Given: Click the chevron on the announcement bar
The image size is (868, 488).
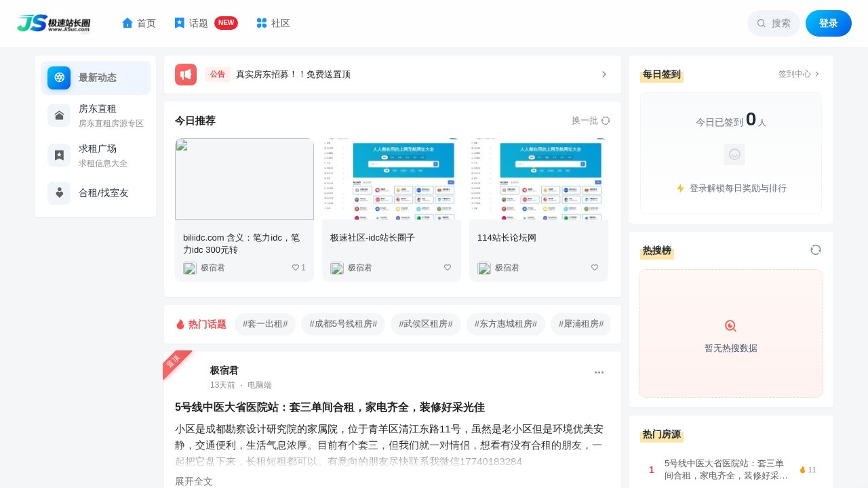Looking at the screenshot, I should pyautogui.click(x=604, y=75).
